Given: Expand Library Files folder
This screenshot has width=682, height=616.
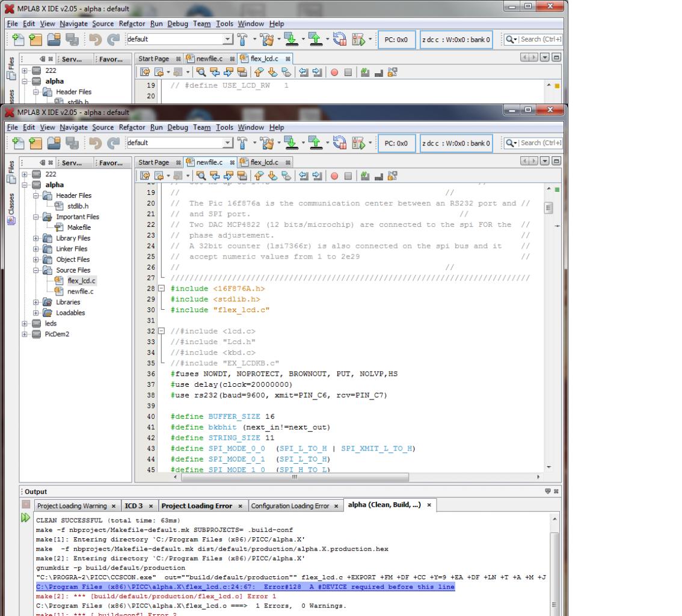Looking at the screenshot, I should tap(35, 238).
